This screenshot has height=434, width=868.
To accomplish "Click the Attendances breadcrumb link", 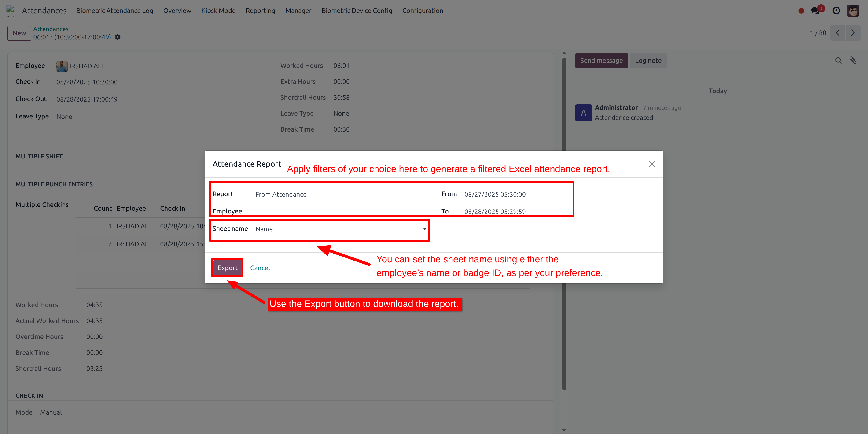I will pos(51,29).
